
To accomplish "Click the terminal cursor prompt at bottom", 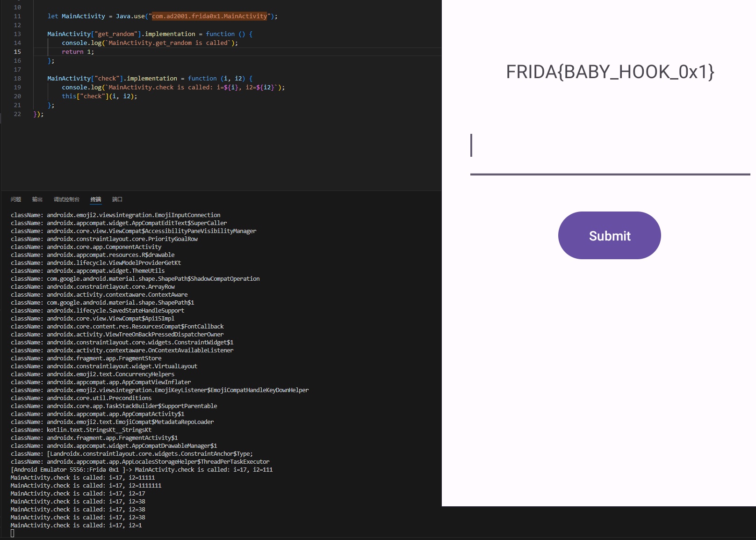I will click(x=13, y=533).
